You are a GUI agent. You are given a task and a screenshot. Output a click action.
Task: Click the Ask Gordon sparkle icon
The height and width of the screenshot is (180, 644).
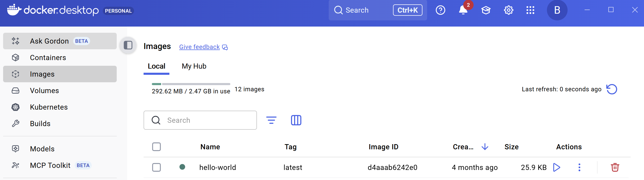[15, 41]
